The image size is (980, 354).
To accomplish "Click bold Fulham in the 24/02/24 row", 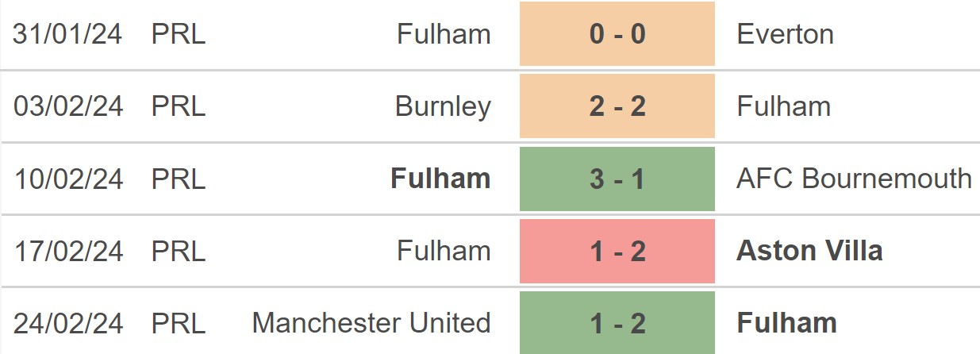I will 786,323.
